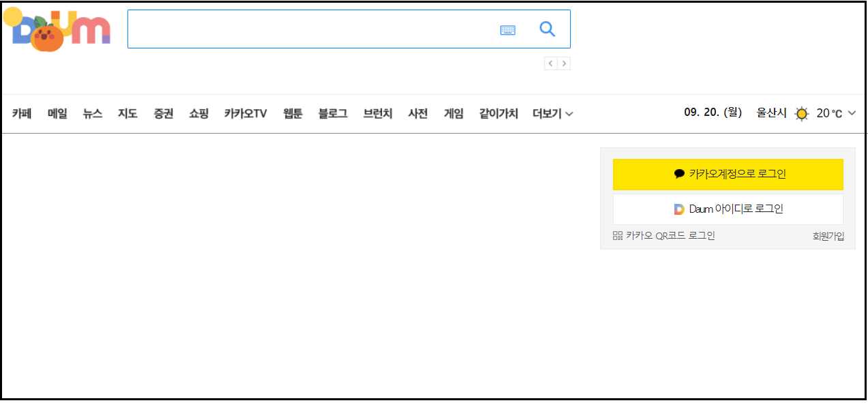Expand the weather dropdown chevron
The height and width of the screenshot is (403, 868).
coord(852,113)
